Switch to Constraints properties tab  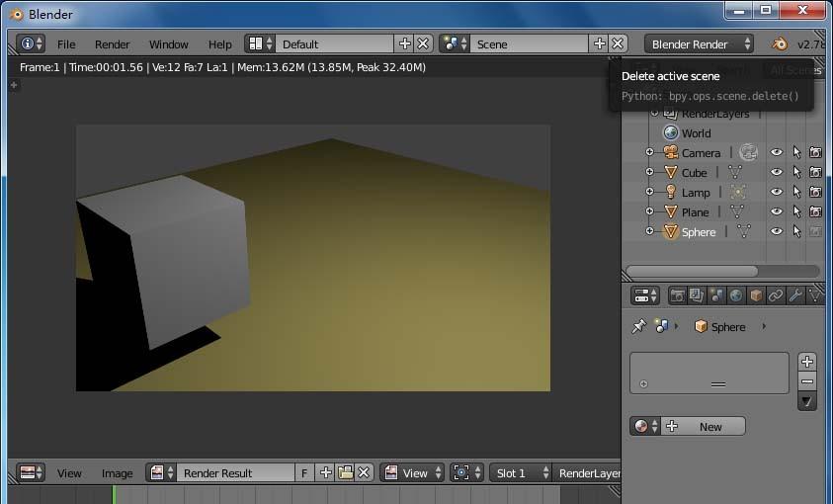(x=775, y=295)
